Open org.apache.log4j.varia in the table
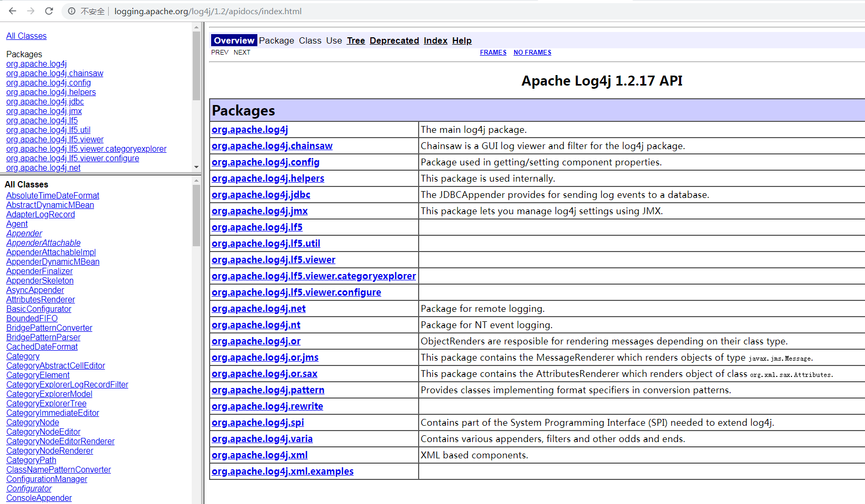The image size is (865, 504). [x=262, y=439]
